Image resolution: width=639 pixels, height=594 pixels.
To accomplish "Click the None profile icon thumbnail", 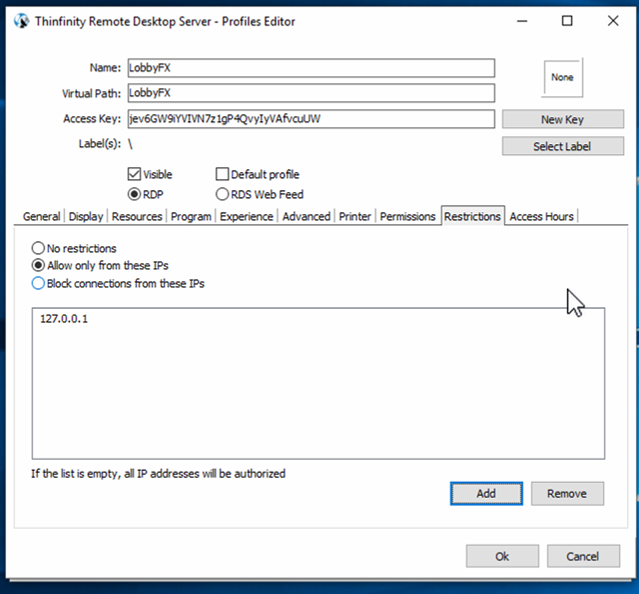I will tap(561, 77).
